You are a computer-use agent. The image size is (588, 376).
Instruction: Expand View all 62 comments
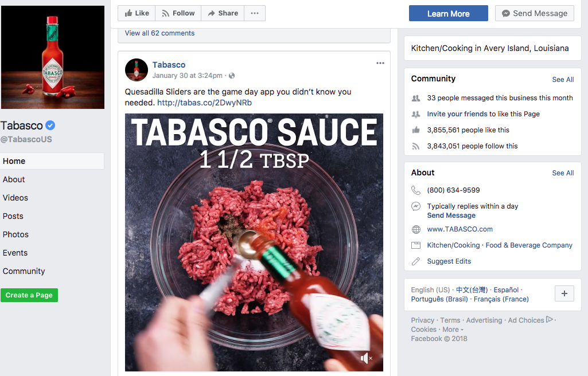click(159, 33)
